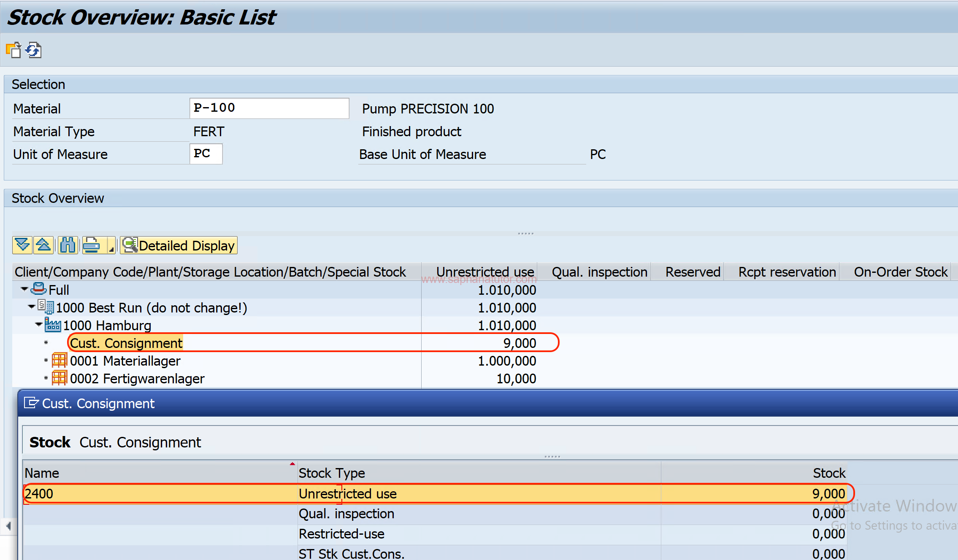
Task: Click the Cust. Consignment dialog title icon
Action: [31, 403]
